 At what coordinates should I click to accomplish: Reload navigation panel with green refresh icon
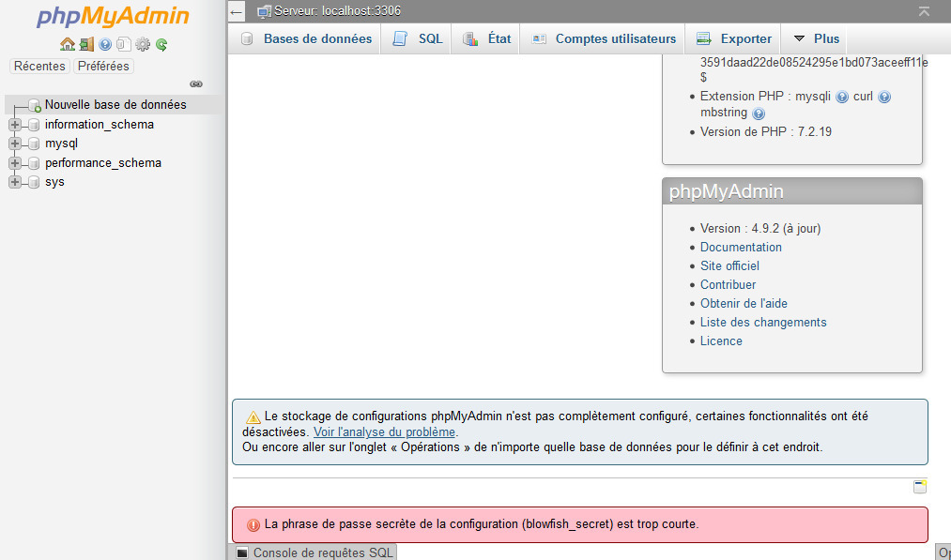[161, 44]
